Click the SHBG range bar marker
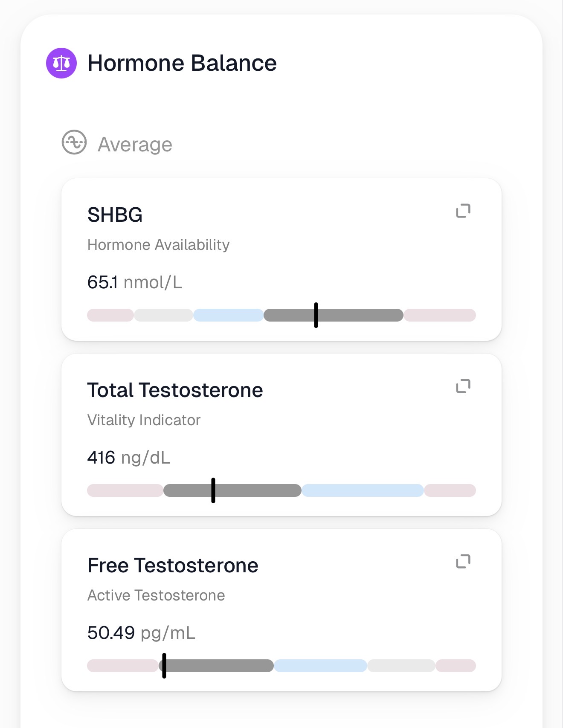 coord(316,315)
